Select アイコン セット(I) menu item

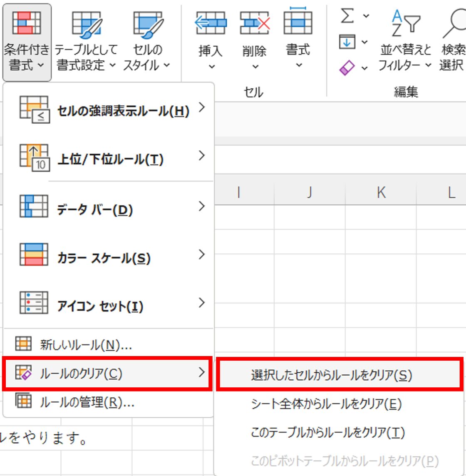click(x=109, y=303)
